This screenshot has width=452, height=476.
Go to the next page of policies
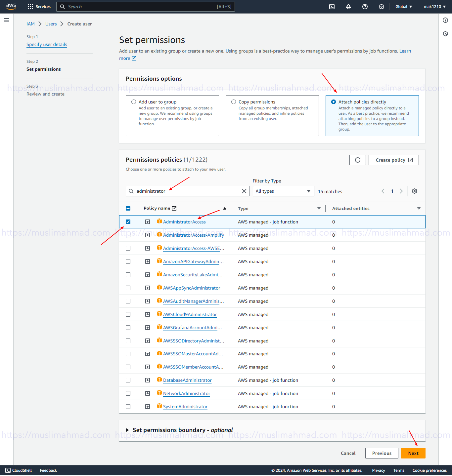click(x=401, y=191)
